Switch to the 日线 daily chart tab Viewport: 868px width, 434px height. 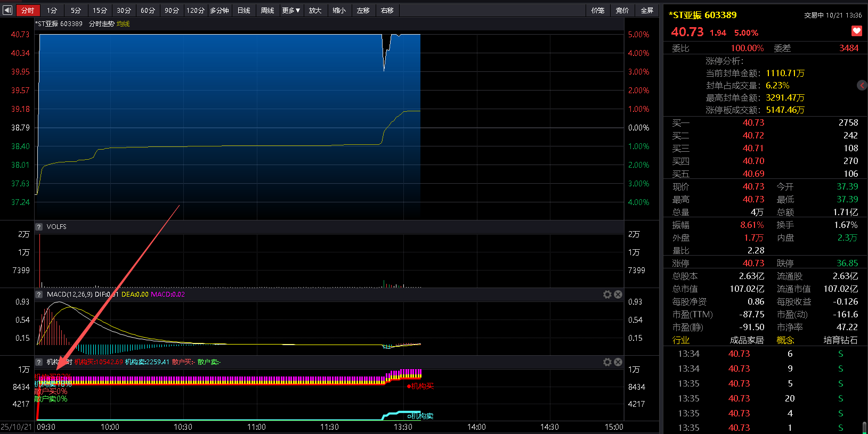[x=244, y=10]
